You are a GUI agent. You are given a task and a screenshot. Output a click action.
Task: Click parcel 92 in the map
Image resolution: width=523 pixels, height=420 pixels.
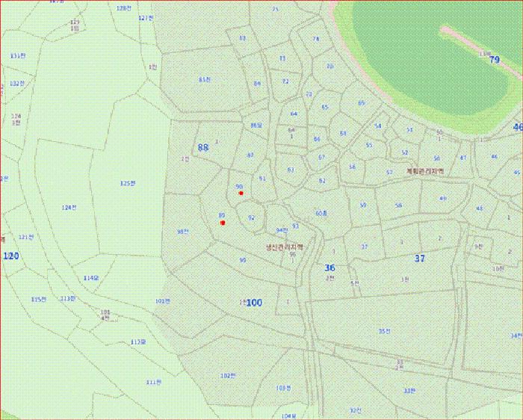click(252, 218)
